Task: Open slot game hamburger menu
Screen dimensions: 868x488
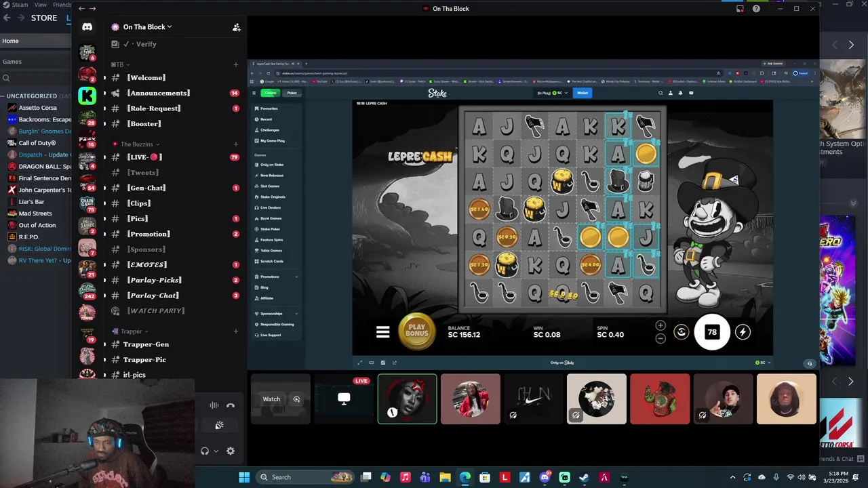Action: (383, 332)
